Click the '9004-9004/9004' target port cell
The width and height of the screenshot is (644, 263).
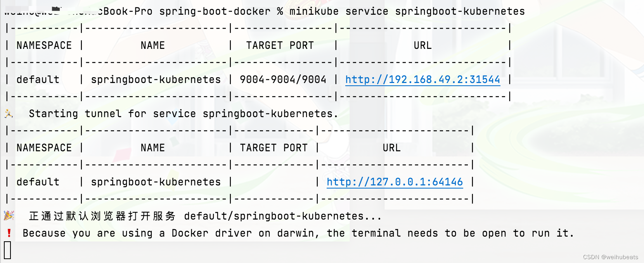(x=283, y=80)
